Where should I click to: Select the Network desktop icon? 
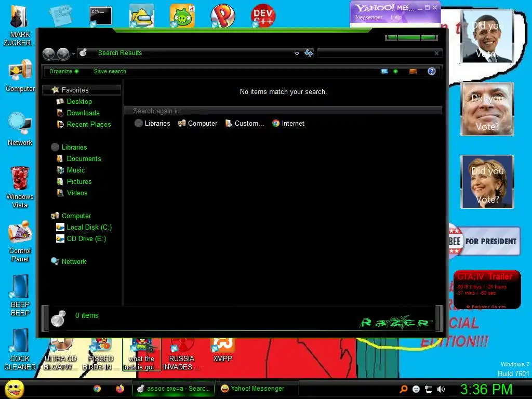click(20, 129)
